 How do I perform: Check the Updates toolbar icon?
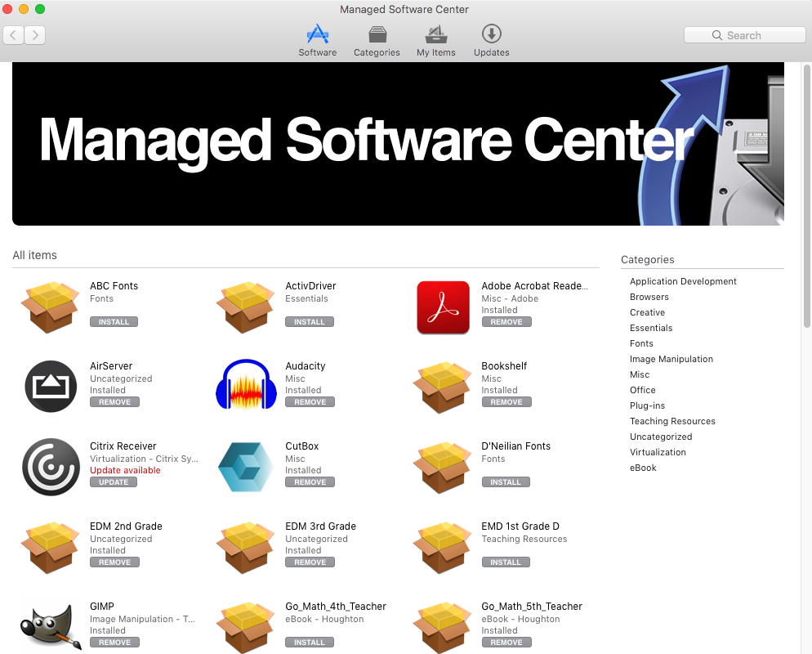tap(491, 39)
